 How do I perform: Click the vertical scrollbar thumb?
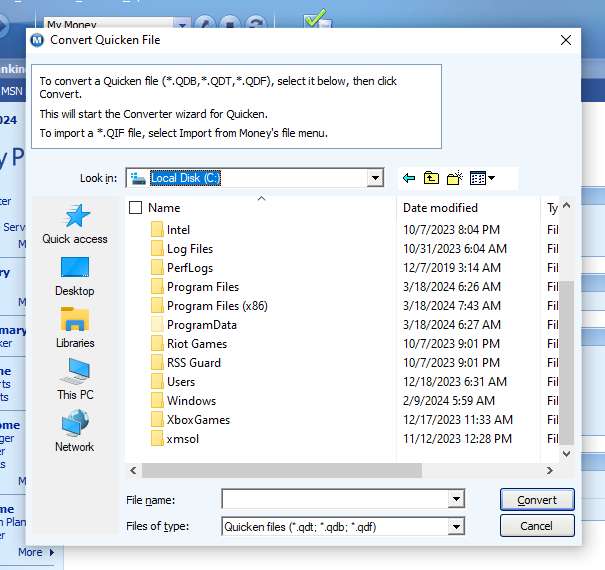[x=566, y=363]
